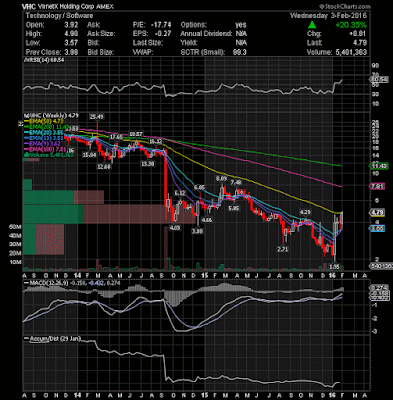Select the Wednesday 3-Feb-2016 date text
393x400 pixels.
tap(328, 16)
